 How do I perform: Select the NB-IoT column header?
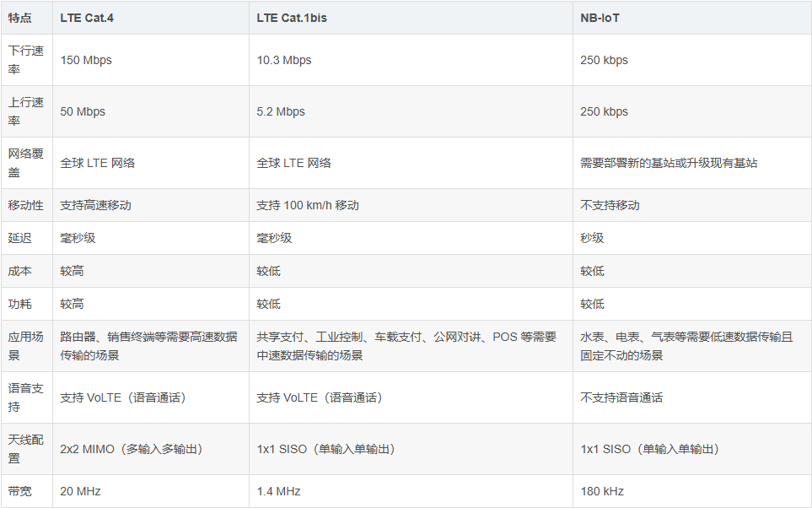(600, 18)
